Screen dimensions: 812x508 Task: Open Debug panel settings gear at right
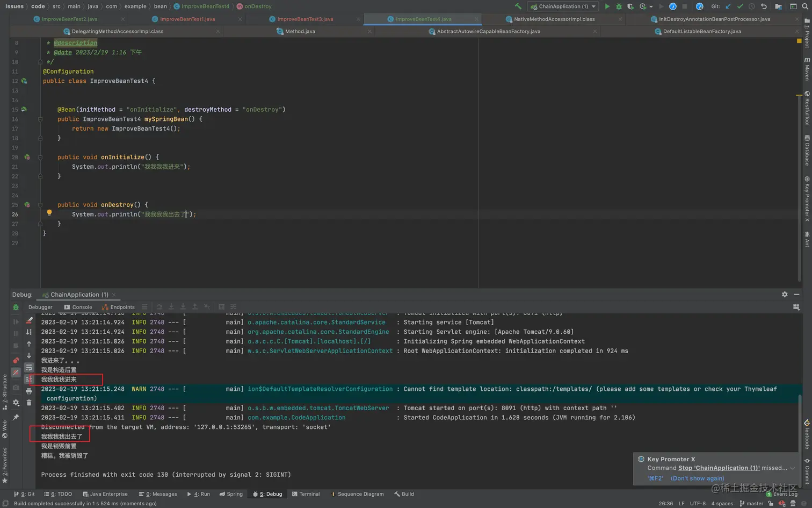785,295
